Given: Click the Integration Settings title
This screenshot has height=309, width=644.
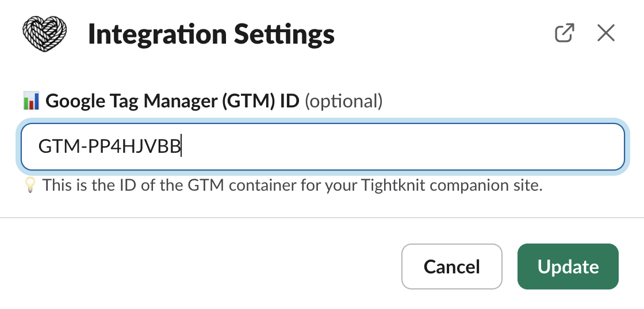Looking at the screenshot, I should (x=211, y=34).
